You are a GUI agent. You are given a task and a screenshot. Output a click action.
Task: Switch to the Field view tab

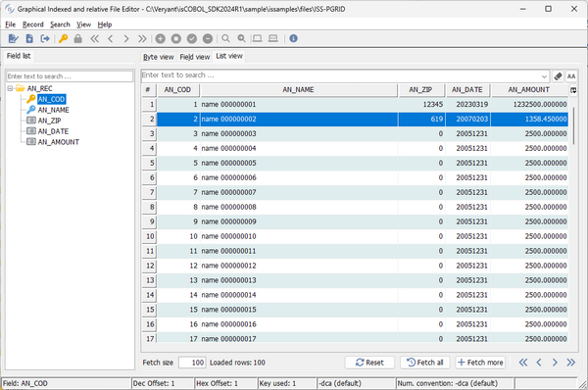[195, 57]
